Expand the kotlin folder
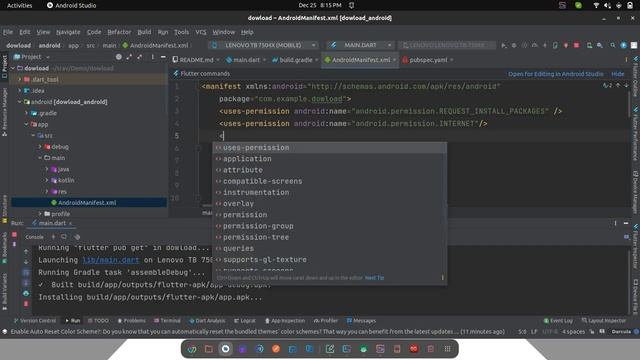The height and width of the screenshot is (360, 640). 47,180
